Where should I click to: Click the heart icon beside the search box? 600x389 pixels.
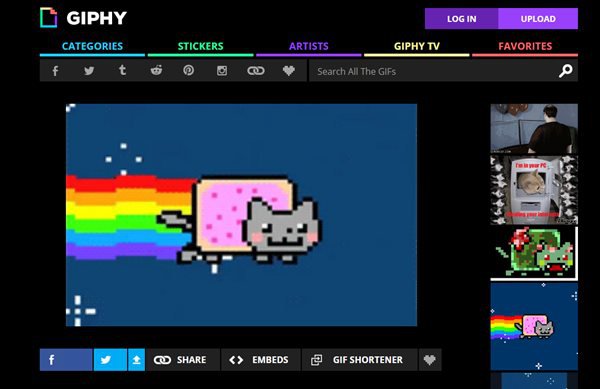pos(289,70)
